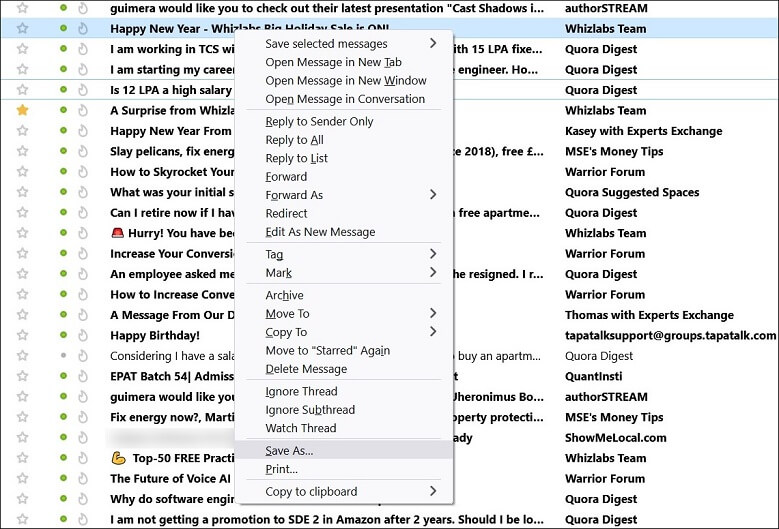Expand the Mark submenu

[344, 273]
